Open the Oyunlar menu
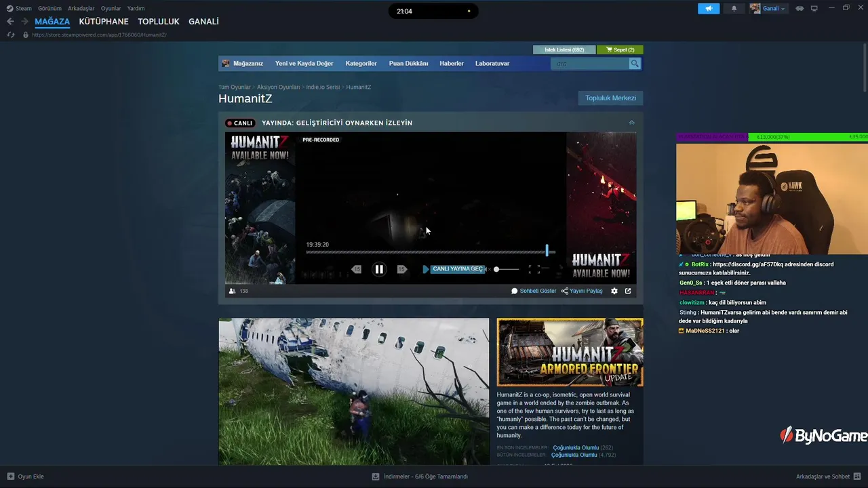The height and width of the screenshot is (488, 868). pos(111,9)
